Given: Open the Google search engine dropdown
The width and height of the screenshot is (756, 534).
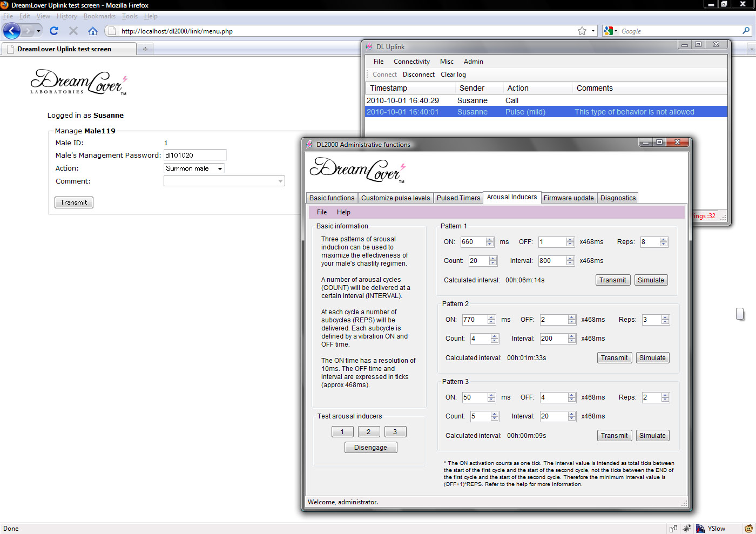Looking at the screenshot, I should coord(610,31).
